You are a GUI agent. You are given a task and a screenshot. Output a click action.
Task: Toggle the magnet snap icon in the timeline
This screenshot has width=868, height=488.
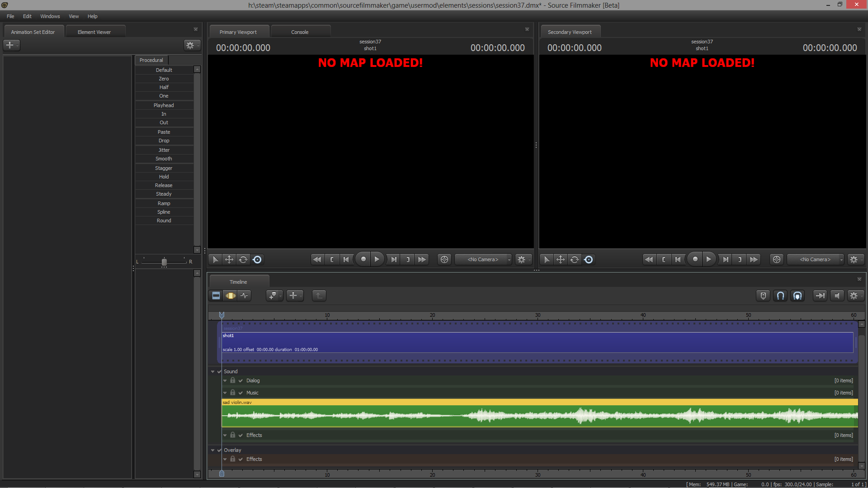780,296
